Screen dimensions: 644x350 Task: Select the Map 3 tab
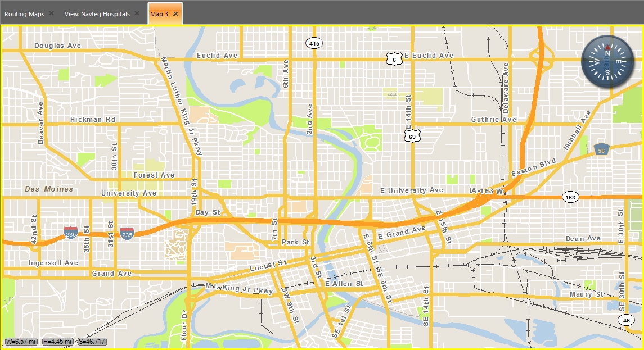point(159,14)
